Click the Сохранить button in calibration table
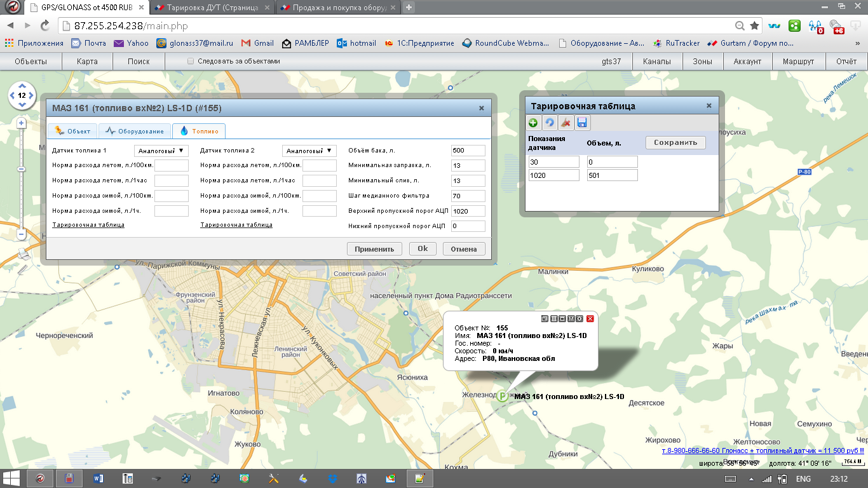Image resolution: width=868 pixels, height=488 pixels. [x=675, y=142]
